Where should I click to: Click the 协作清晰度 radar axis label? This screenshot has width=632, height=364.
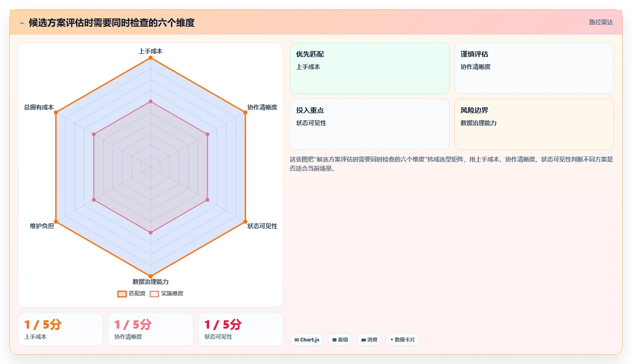tap(262, 107)
